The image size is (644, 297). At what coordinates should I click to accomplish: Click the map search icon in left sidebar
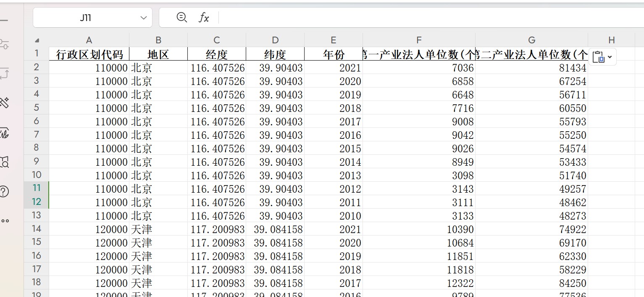pos(4,162)
